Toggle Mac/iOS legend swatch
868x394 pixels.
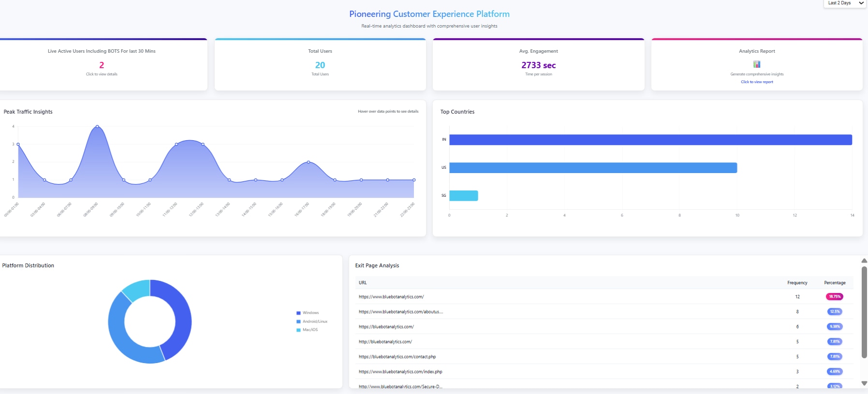(298, 330)
